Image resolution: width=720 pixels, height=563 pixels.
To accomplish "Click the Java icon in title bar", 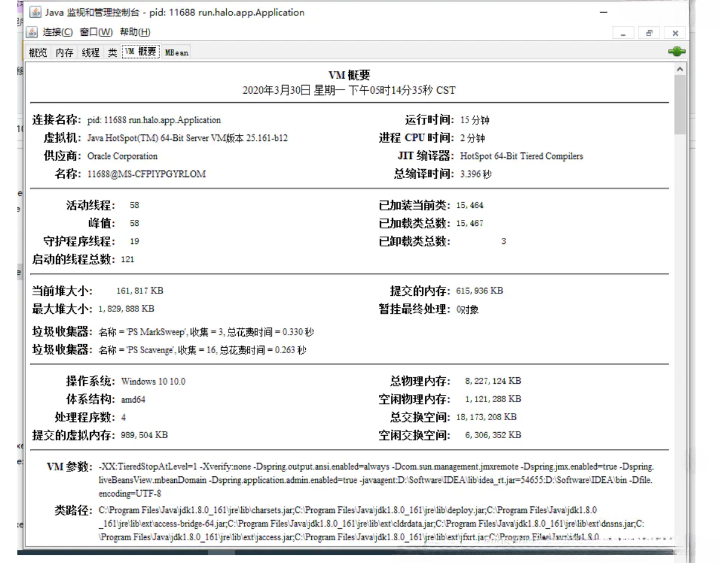I will 35,12.
